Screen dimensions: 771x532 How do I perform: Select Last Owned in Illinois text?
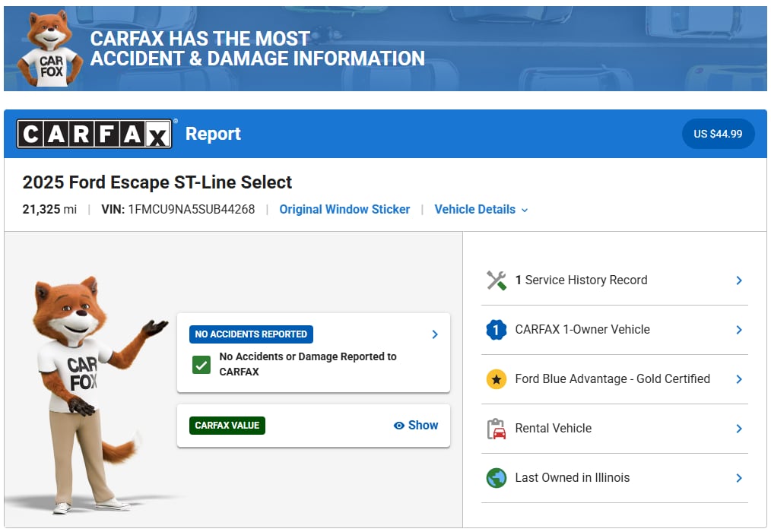pyautogui.click(x=573, y=477)
